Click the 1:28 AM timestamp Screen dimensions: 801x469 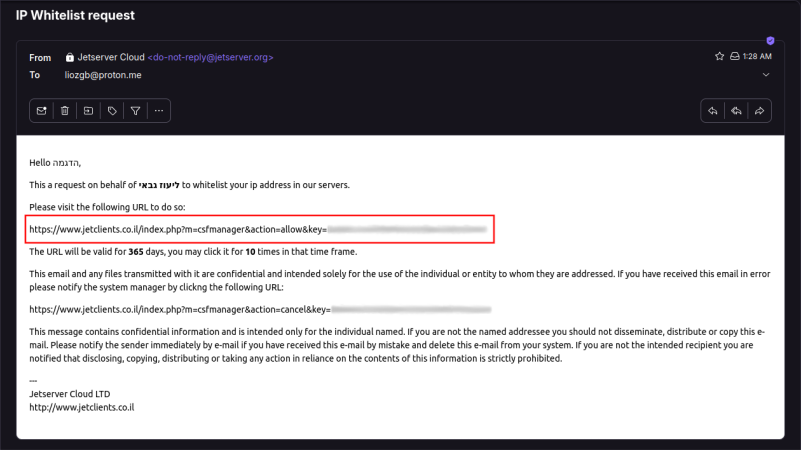click(757, 56)
